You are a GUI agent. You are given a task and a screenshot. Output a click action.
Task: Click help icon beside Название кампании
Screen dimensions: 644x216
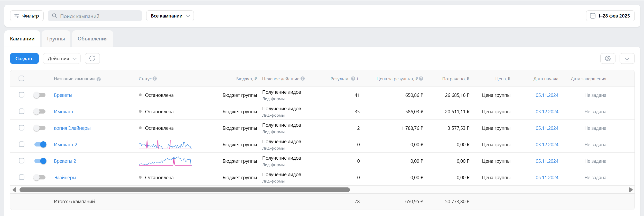tap(99, 79)
